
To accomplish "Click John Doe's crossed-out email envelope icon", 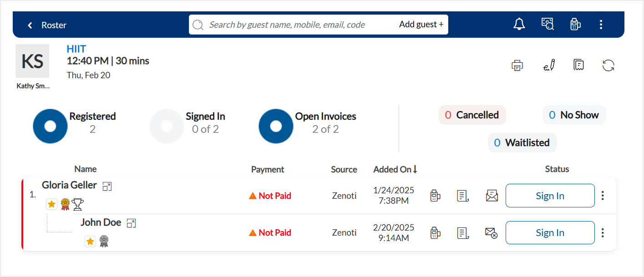I will [491, 233].
